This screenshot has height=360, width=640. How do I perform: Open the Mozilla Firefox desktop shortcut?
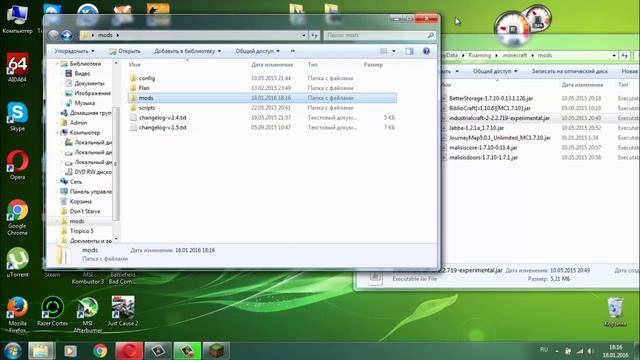tap(17, 314)
